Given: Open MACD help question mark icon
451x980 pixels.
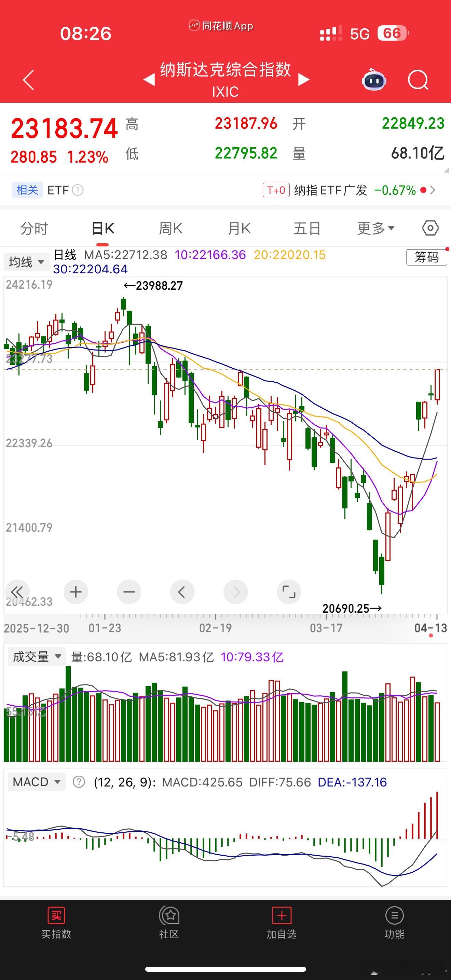Looking at the screenshot, I should (79, 782).
